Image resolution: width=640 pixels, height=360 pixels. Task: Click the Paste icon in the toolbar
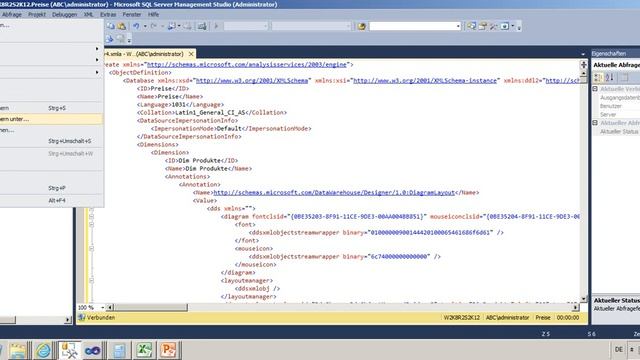click(x=121, y=26)
